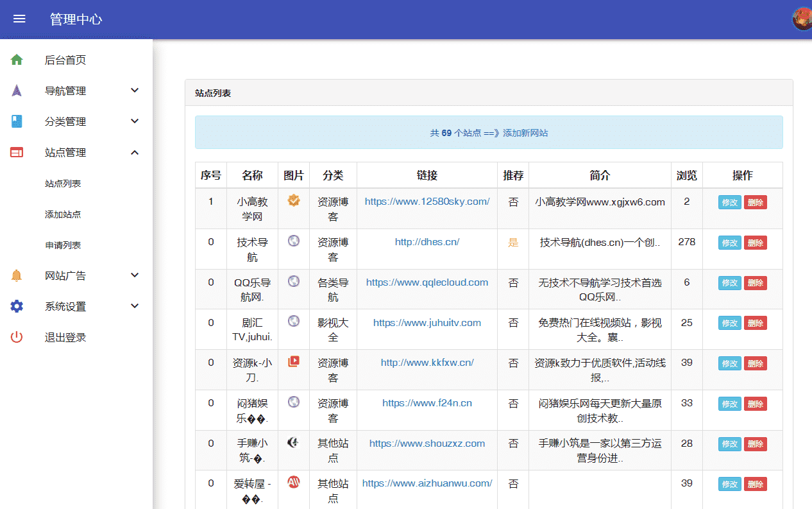Open 添加站点 in the sidebar

click(63, 214)
